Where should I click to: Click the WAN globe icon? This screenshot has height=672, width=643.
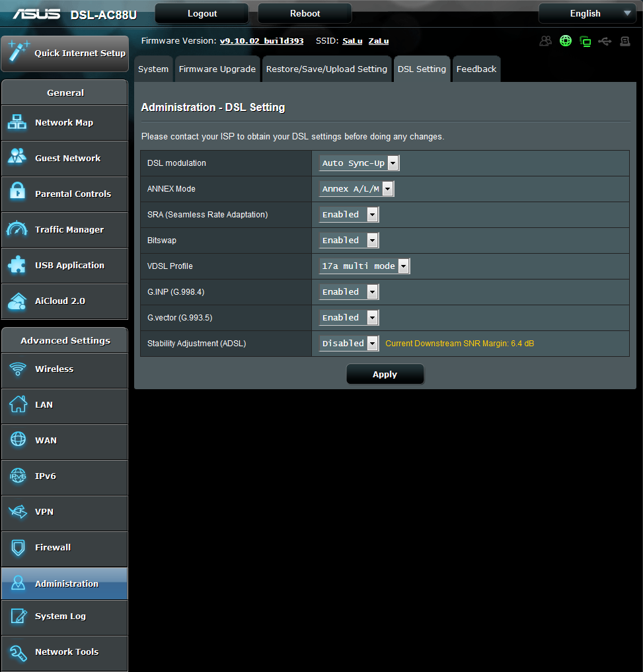18,439
